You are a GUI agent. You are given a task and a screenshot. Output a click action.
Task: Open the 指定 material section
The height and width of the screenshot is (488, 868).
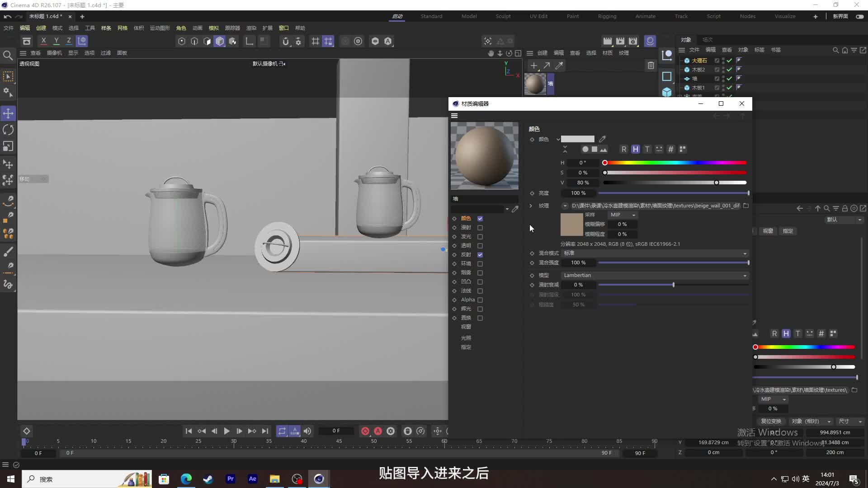(x=466, y=347)
